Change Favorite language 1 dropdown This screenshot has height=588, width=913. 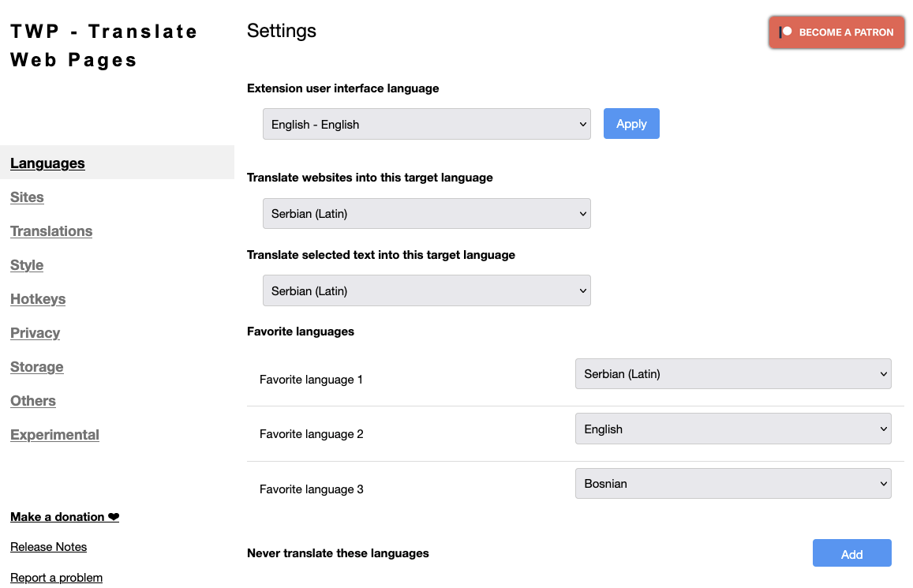732,374
